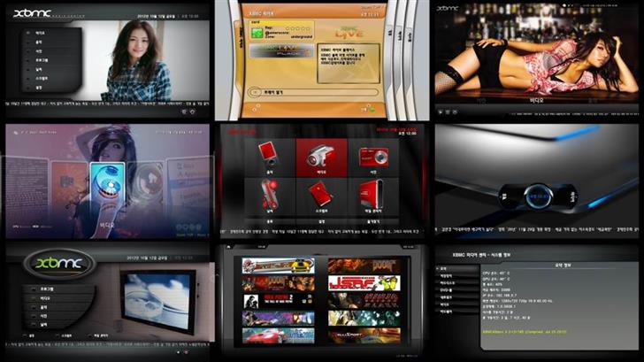The width and height of the screenshot is (644, 362).
Task: Click the red music player icon
Action: (270, 156)
